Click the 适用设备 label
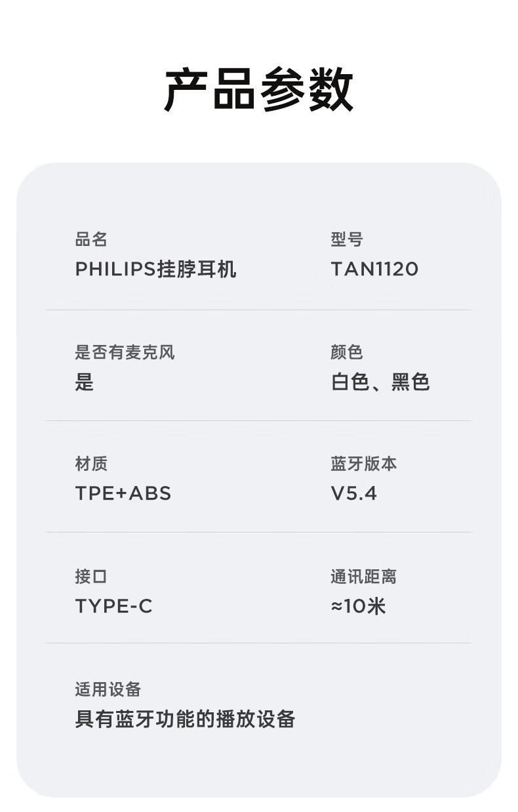Viewport: 518px width, 812px height. [x=108, y=689]
